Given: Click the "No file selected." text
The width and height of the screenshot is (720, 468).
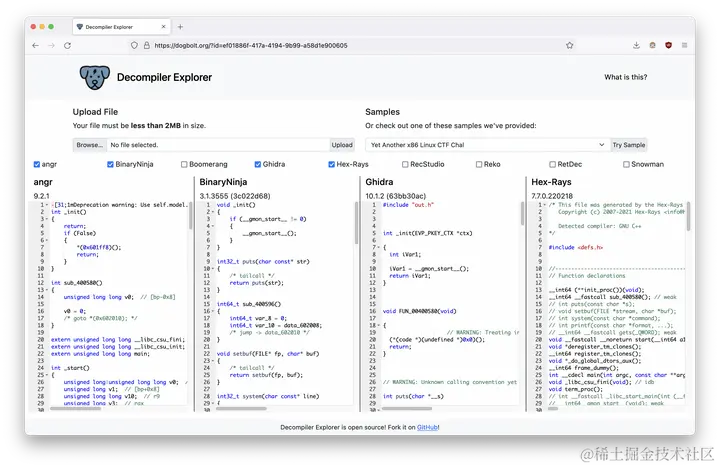Looking at the screenshot, I should pos(134,145).
